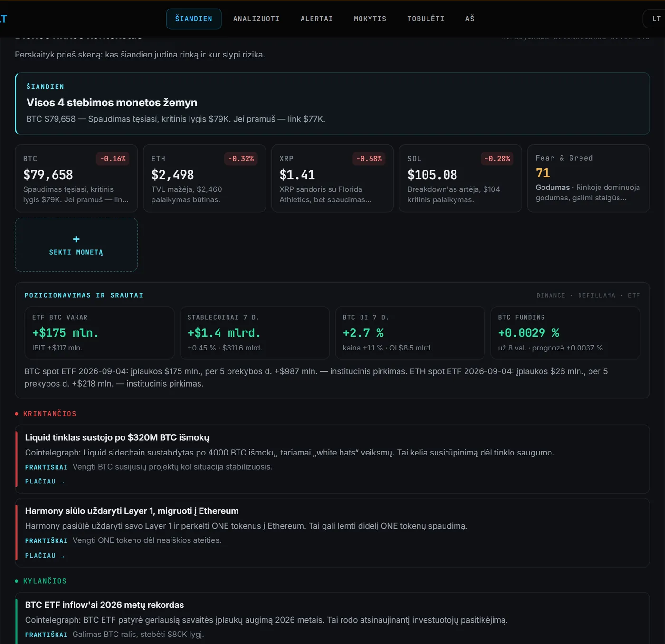The width and height of the screenshot is (665, 644).
Task: Click the +2.7 % open interest value
Action: tap(363, 333)
